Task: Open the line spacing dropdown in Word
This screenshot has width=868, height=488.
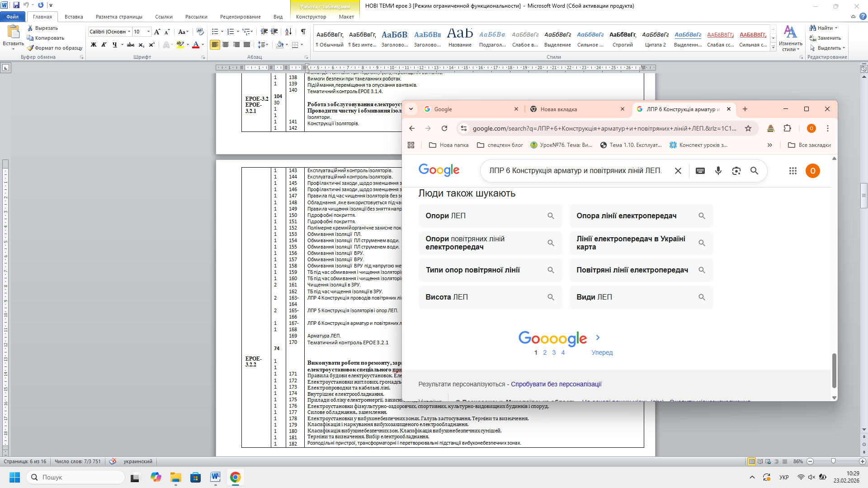Action: (x=263, y=45)
